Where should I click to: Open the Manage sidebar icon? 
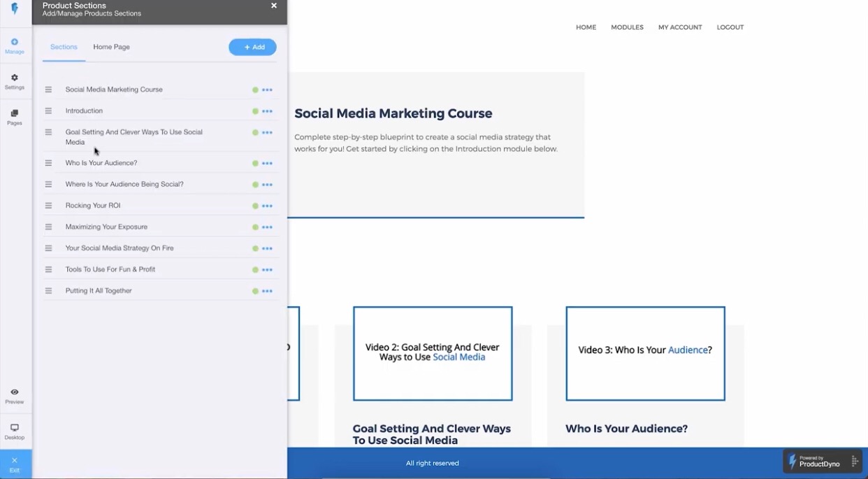[15, 46]
